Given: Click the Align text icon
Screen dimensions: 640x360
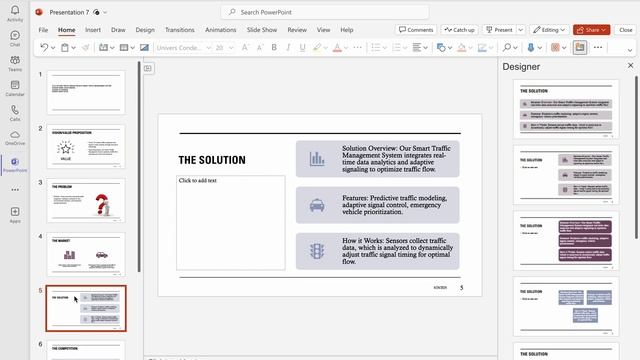Looking at the screenshot, I should 416,48.
